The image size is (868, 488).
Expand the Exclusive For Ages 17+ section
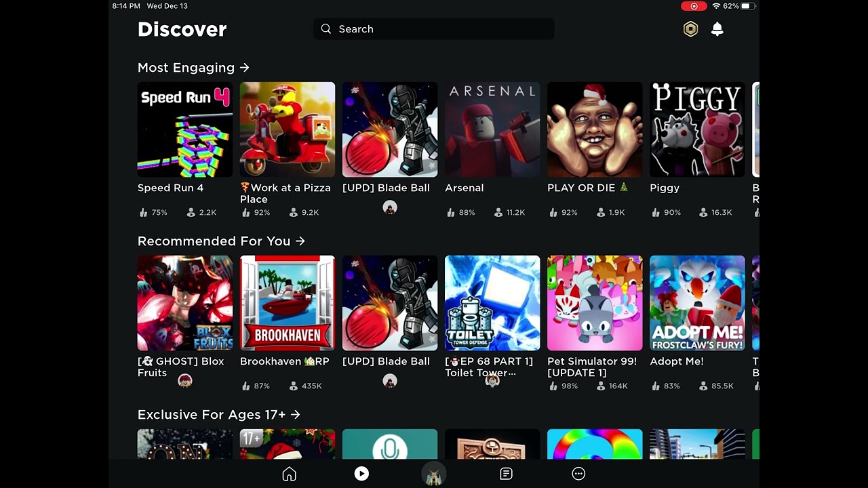(218, 415)
